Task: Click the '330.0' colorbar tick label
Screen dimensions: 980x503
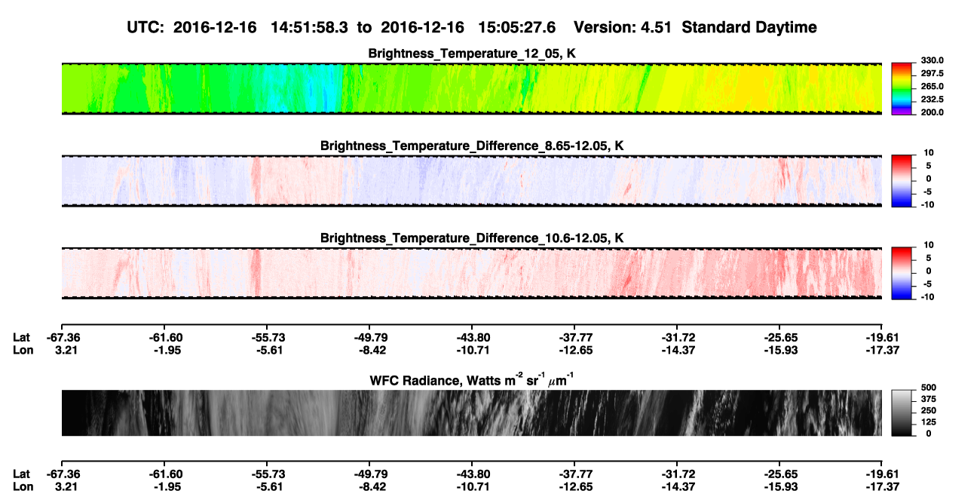Action: coord(931,60)
